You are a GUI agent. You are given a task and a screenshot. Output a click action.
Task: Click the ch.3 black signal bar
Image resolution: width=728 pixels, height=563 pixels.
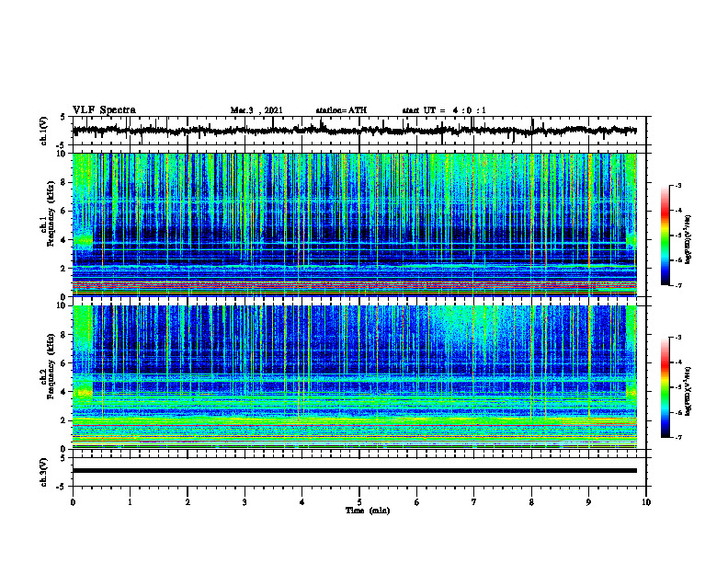point(354,471)
